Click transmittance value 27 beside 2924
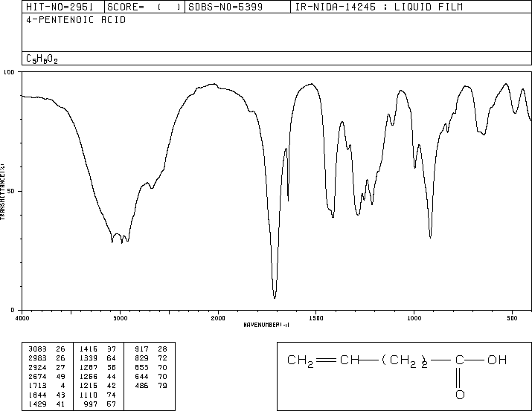This screenshot has width=532, height=411. [61, 367]
